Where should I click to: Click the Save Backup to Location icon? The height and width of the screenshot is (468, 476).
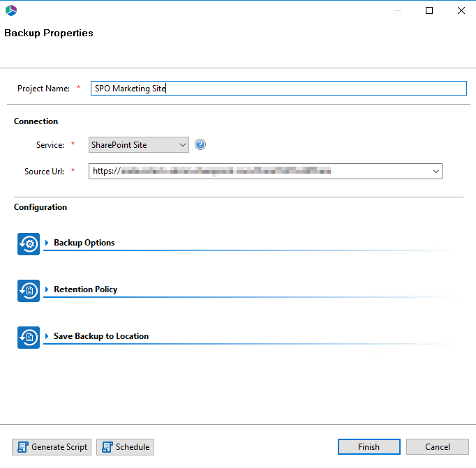click(29, 337)
